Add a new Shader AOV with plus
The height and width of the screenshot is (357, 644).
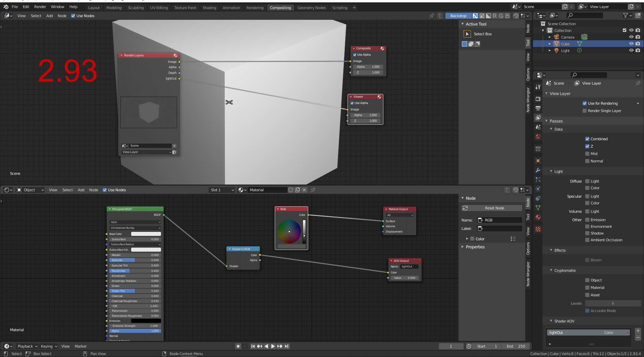coord(638,331)
